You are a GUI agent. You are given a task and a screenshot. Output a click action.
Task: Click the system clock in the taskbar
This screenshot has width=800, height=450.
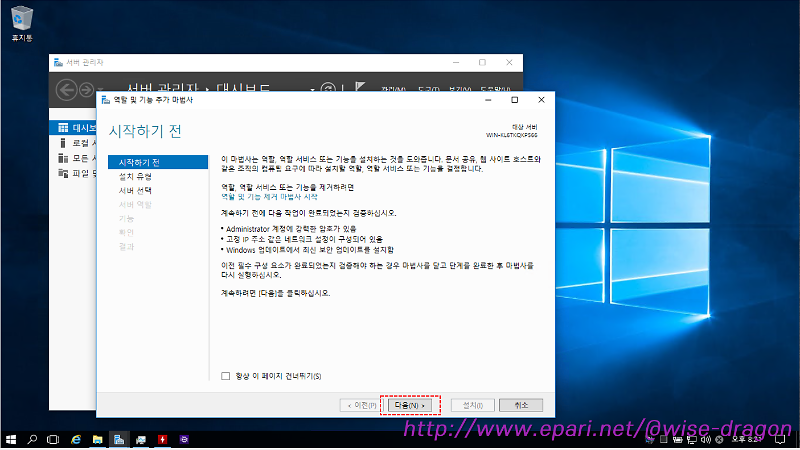747,439
